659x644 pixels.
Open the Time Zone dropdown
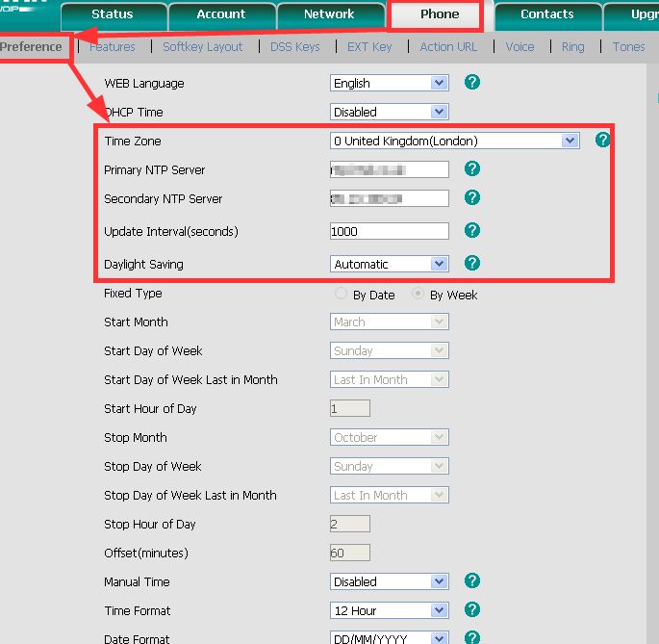[x=455, y=141]
